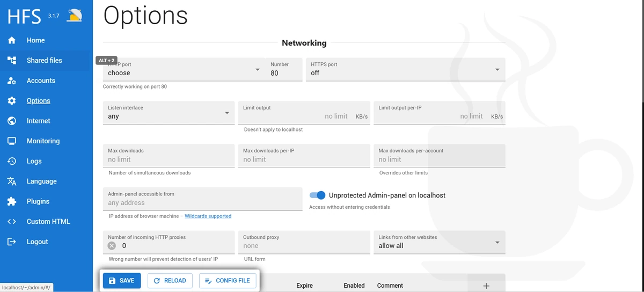Click the Custom HTML code brackets icon
The width and height of the screenshot is (644, 292).
[x=12, y=221]
